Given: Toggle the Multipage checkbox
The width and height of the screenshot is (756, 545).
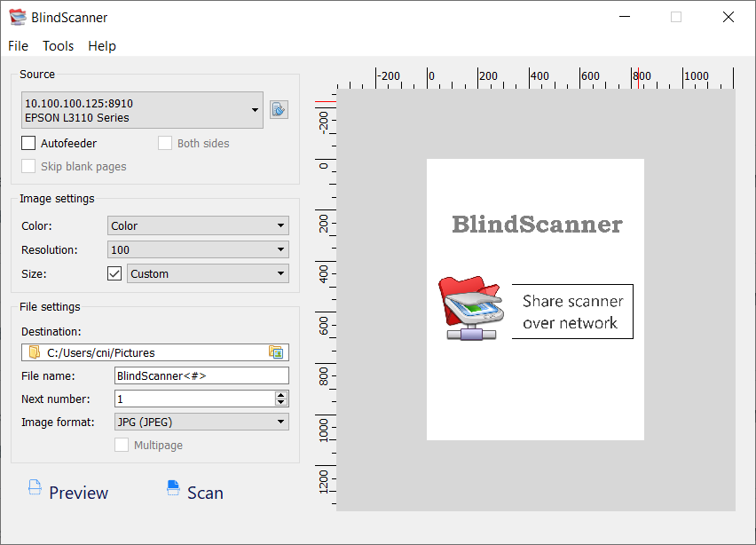Looking at the screenshot, I should pyautogui.click(x=122, y=445).
